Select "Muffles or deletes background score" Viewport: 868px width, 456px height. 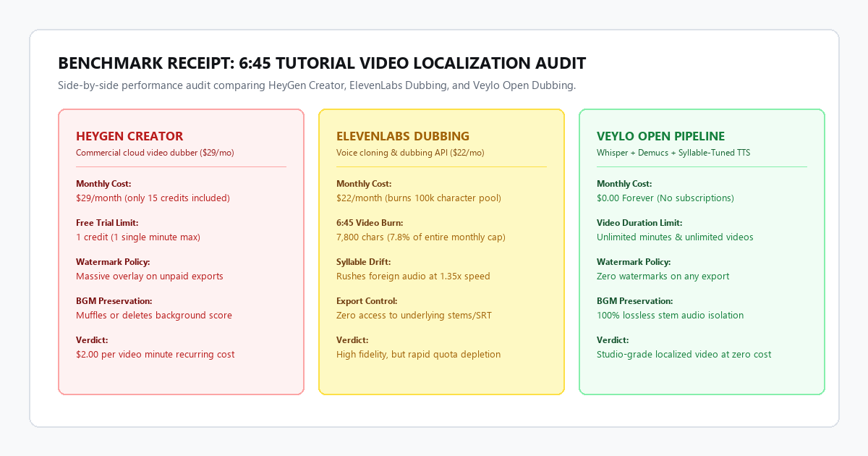click(154, 315)
